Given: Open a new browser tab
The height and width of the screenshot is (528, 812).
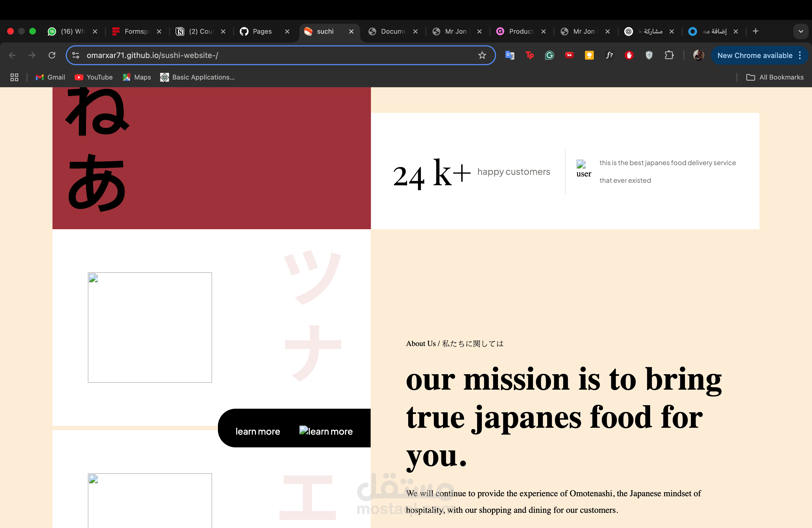Looking at the screenshot, I should (x=756, y=31).
